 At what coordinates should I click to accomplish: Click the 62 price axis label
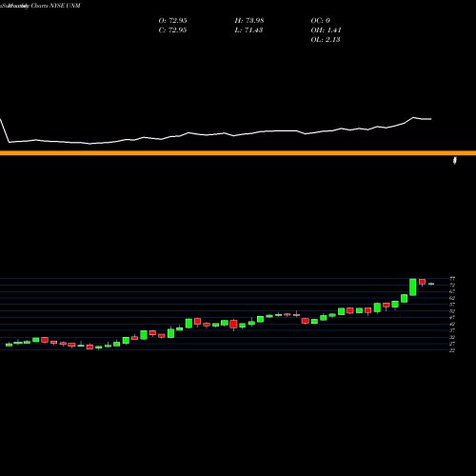(x=452, y=298)
